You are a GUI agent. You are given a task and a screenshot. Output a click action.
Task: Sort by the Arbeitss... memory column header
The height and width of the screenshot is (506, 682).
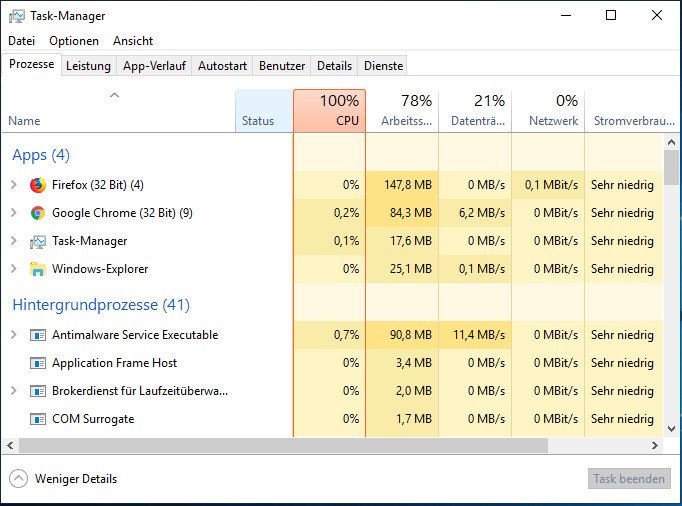click(402, 111)
